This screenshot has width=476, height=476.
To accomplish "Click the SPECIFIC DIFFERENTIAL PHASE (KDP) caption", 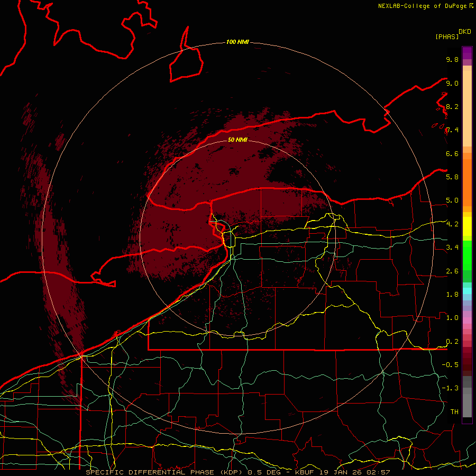I will coord(165,472).
